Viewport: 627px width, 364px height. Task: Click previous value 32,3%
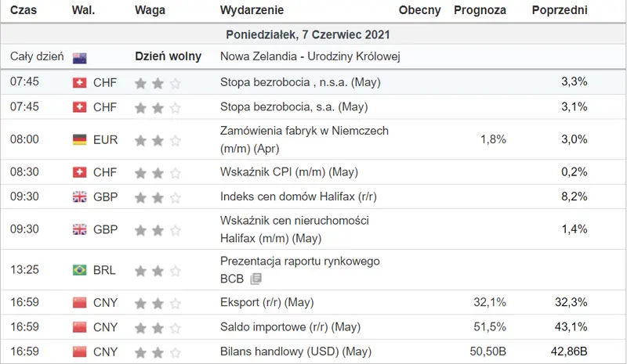pyautogui.click(x=571, y=302)
